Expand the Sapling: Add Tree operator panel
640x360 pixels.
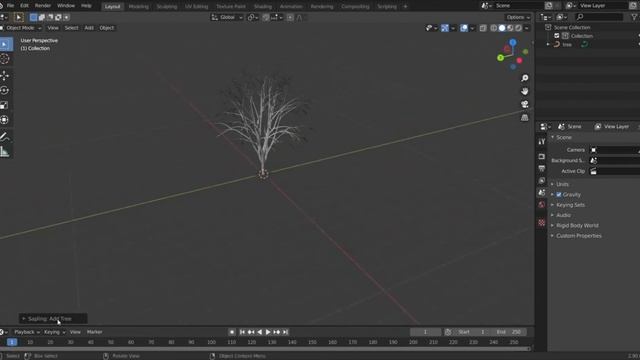point(53,318)
